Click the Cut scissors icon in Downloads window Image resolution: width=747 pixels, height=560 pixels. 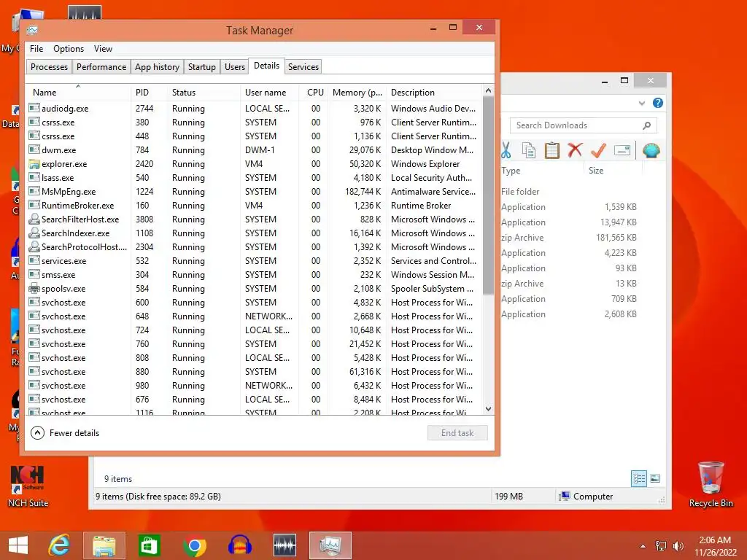point(506,150)
